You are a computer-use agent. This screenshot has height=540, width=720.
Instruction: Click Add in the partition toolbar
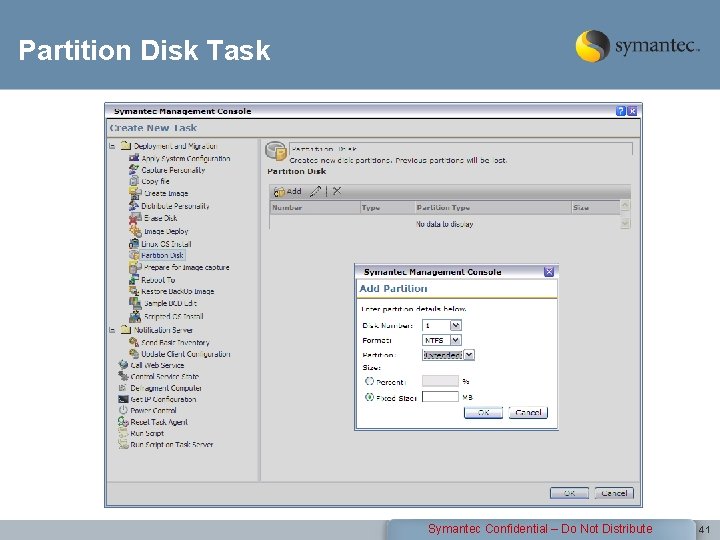288,191
